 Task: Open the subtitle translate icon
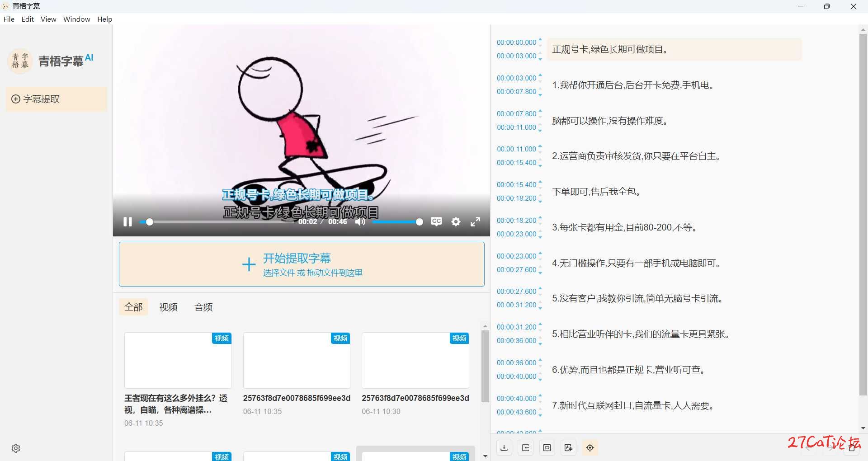click(x=568, y=447)
